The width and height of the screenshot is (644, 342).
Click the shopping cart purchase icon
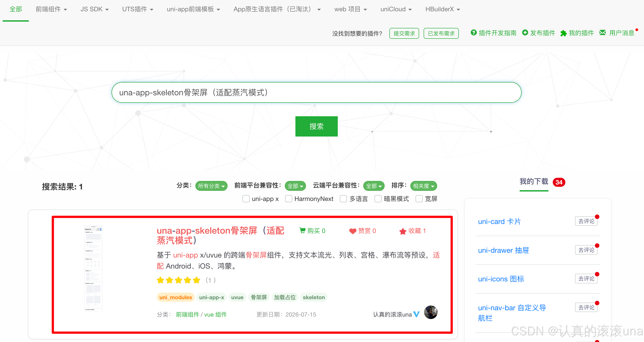[x=302, y=230]
